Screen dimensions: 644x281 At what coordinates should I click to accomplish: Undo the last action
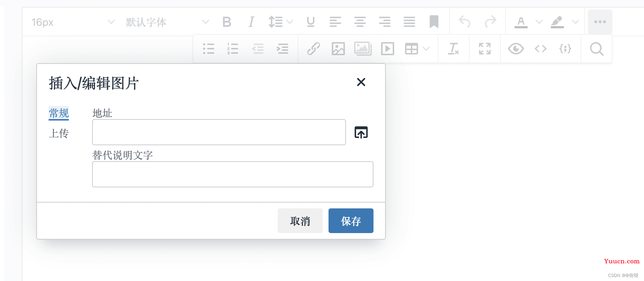click(x=465, y=22)
